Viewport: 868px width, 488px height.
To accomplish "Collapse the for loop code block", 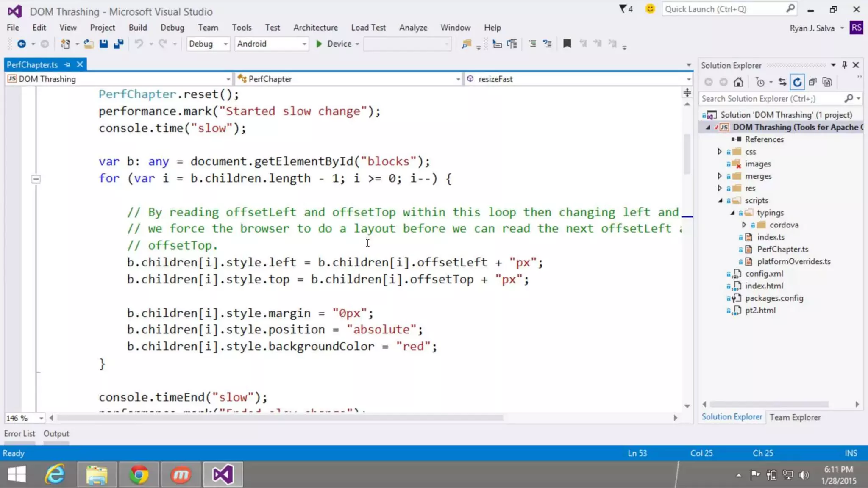I will tap(36, 179).
